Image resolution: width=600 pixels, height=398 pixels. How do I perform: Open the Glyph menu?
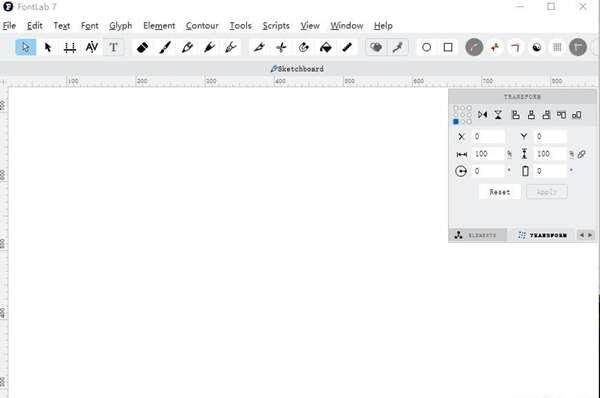pos(121,26)
